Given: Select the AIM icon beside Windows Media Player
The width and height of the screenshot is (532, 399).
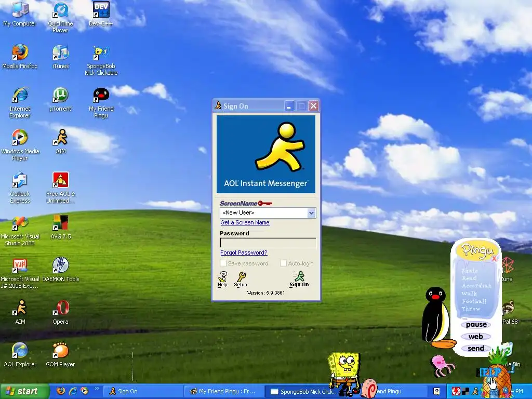Looking at the screenshot, I should point(61,141).
